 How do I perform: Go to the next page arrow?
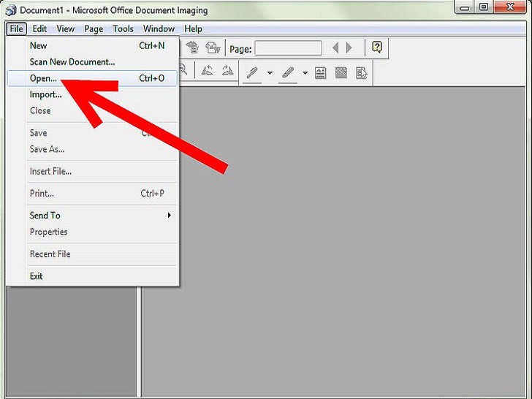[349, 47]
